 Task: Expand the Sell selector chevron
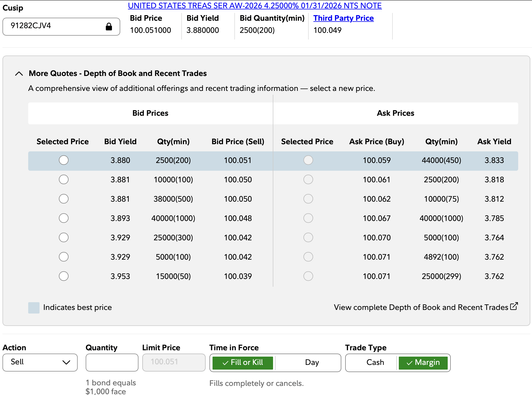(x=66, y=362)
